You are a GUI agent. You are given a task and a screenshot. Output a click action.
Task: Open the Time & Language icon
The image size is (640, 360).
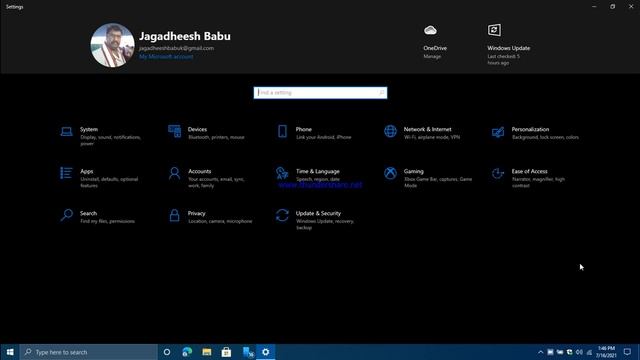click(x=282, y=173)
